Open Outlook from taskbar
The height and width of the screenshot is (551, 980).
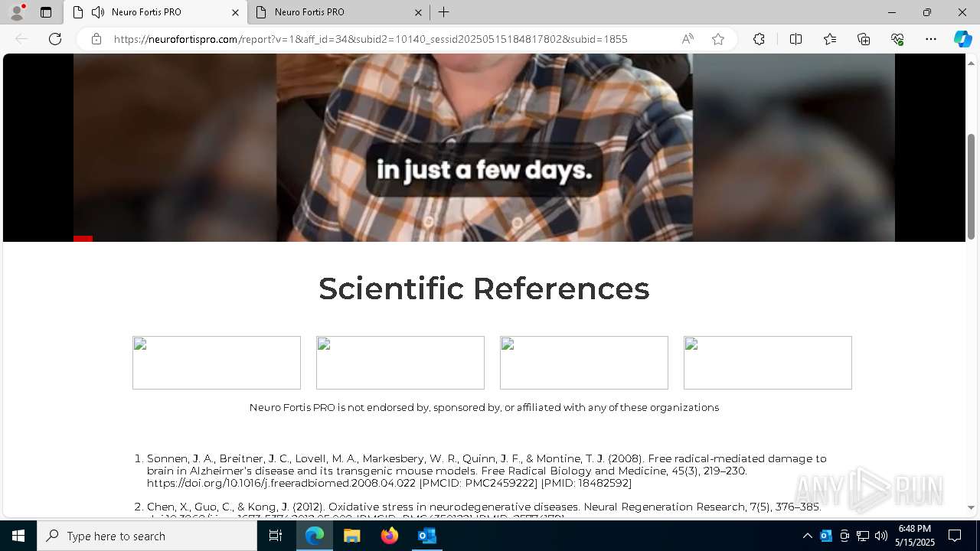pyautogui.click(x=427, y=536)
